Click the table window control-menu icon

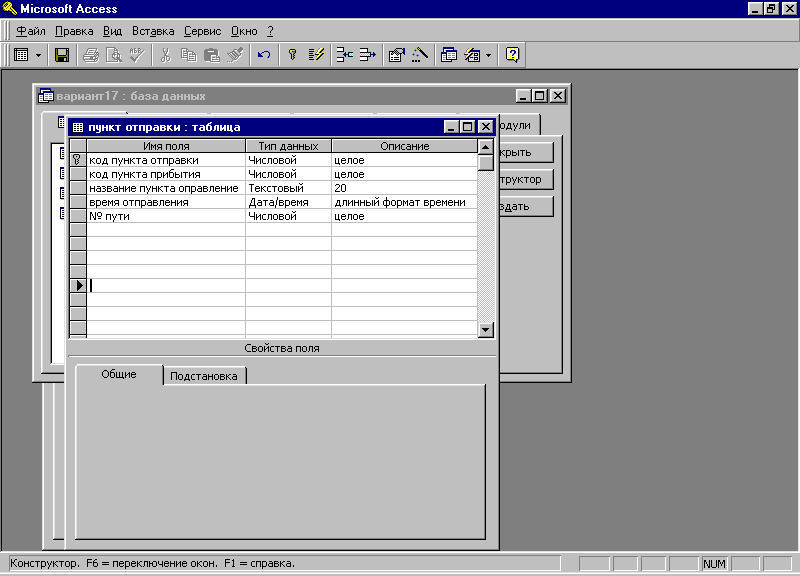pos(78,127)
